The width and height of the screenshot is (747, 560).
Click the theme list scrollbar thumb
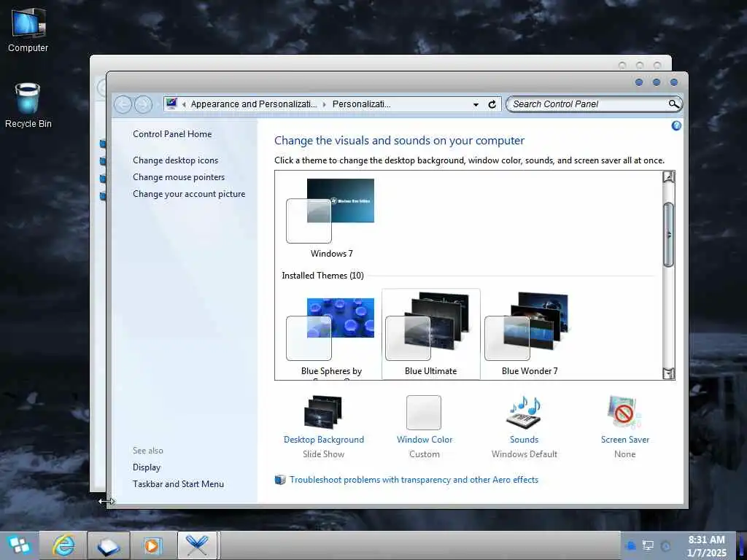[668, 235]
